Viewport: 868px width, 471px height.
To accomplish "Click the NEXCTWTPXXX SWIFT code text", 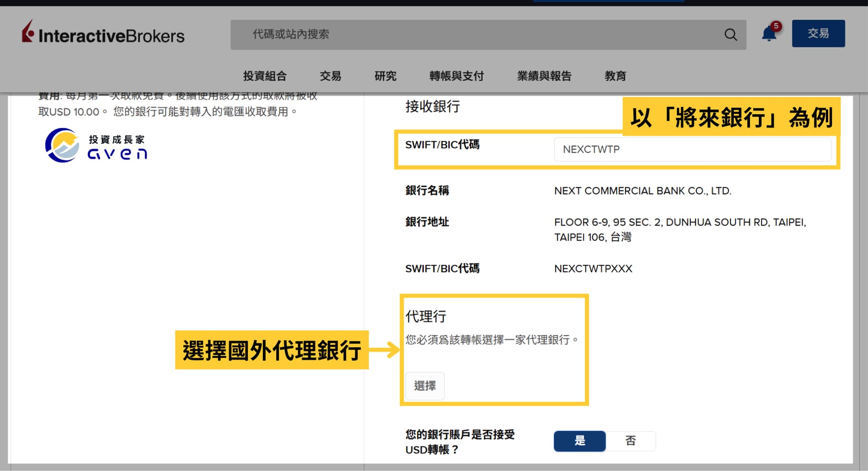I will (x=593, y=269).
